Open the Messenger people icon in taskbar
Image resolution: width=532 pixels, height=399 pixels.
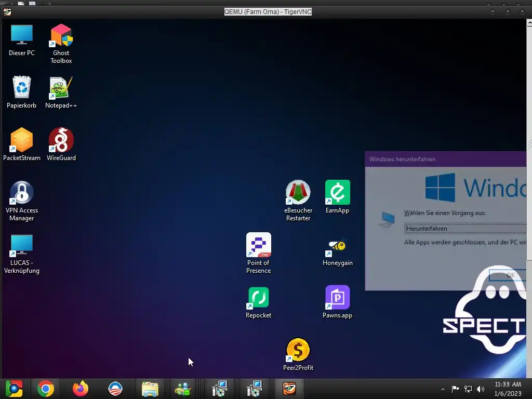click(x=183, y=389)
